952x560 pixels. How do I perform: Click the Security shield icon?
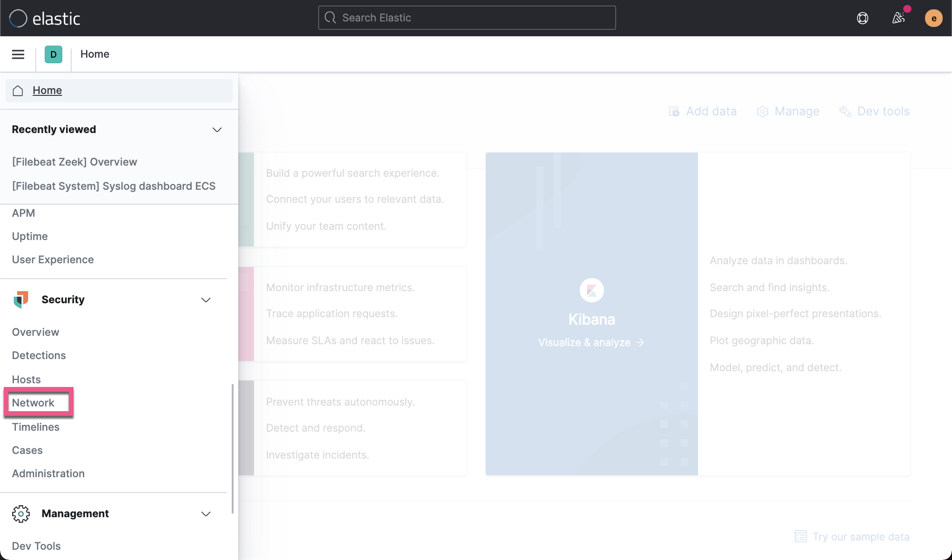tap(21, 300)
